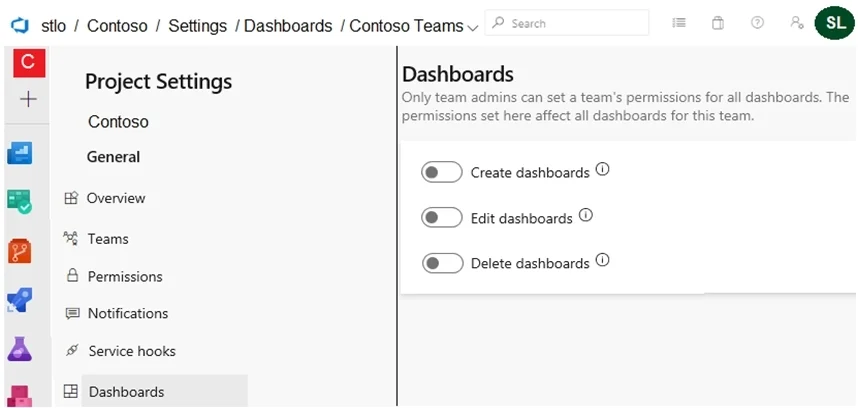This screenshot has height=408, width=858.
Task: Show info for Create dashboards
Action: pos(602,170)
